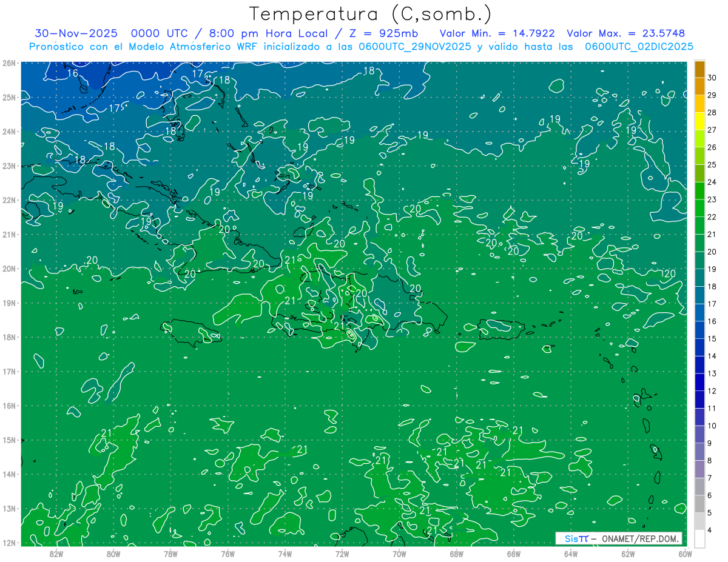Screen dimensions: 728x562
Task: Click the yellow legend swatch between 27 and 28
Action: click(699, 121)
